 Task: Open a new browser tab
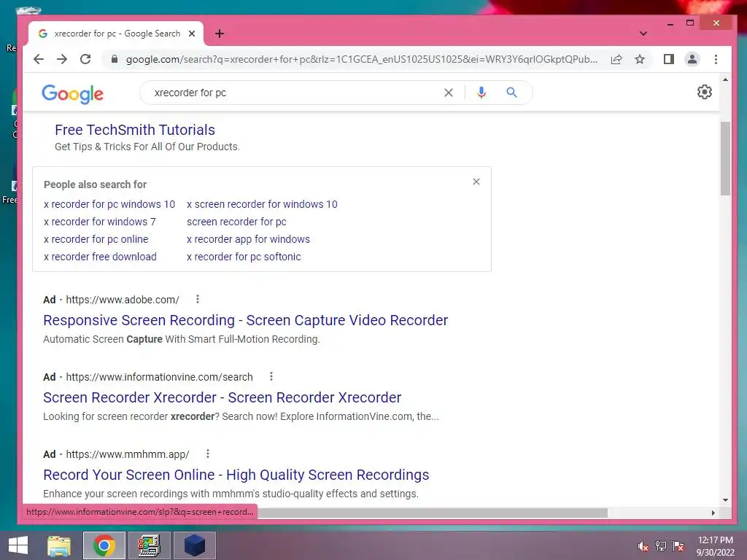pos(219,34)
